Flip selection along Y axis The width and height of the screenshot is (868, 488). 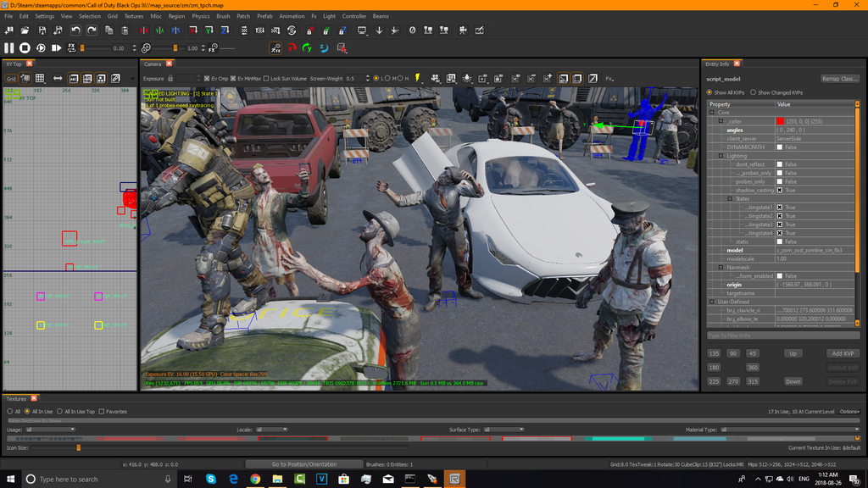(160, 30)
